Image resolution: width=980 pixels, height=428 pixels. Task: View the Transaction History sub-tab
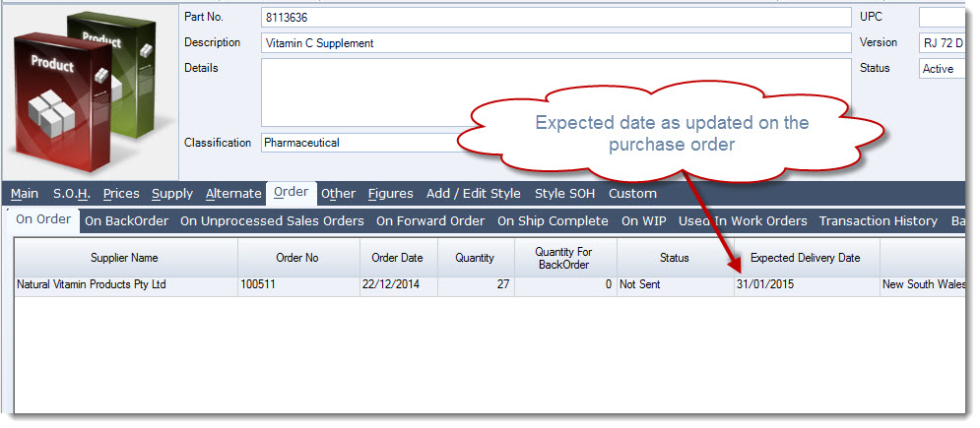tap(879, 220)
